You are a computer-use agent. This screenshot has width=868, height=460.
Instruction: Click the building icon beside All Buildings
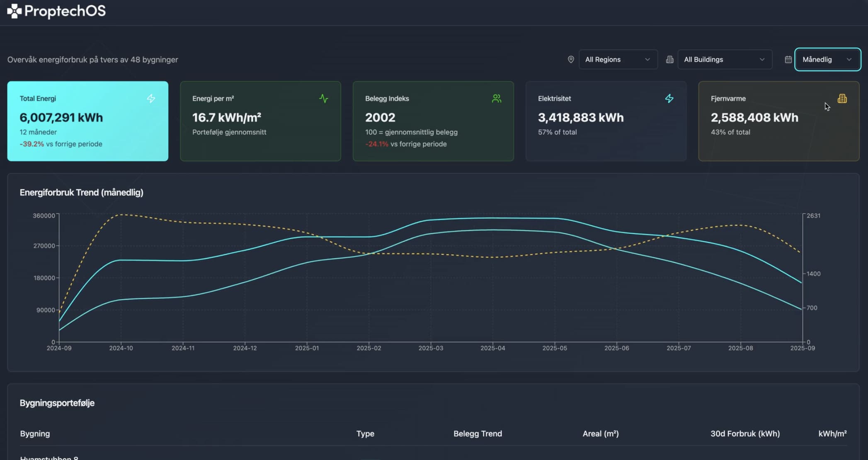[669, 60]
